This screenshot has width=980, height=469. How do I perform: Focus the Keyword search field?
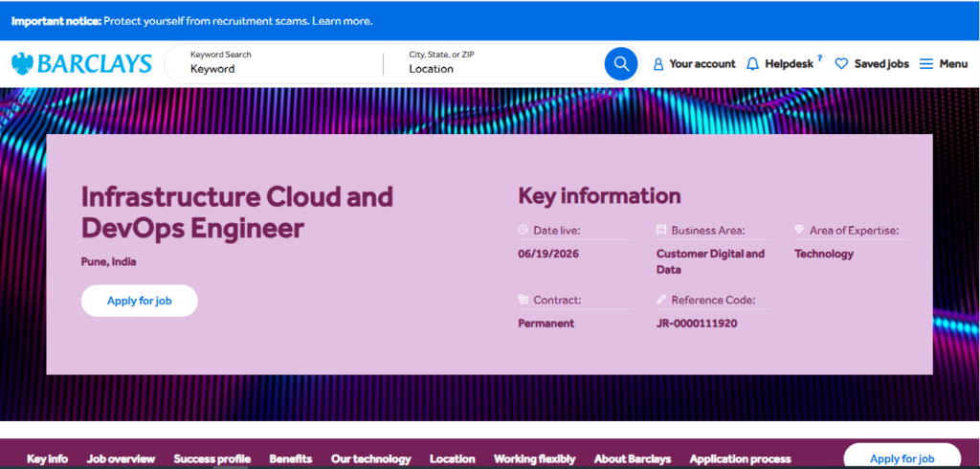(281, 63)
